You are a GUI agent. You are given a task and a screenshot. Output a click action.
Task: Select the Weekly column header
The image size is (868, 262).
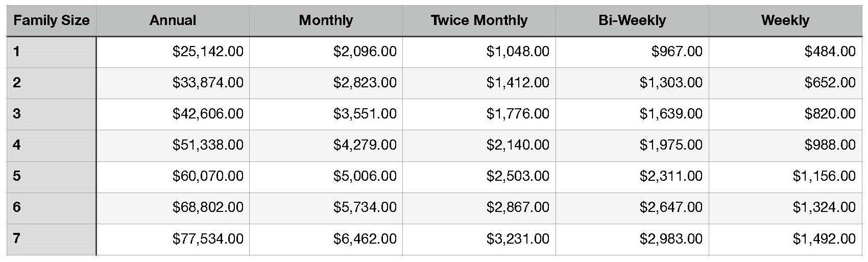(x=785, y=20)
